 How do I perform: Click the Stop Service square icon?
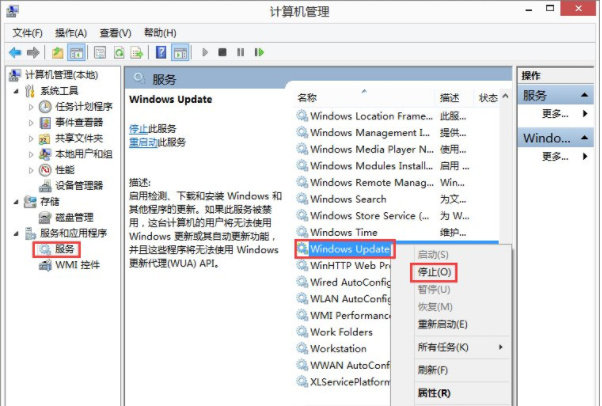222,52
